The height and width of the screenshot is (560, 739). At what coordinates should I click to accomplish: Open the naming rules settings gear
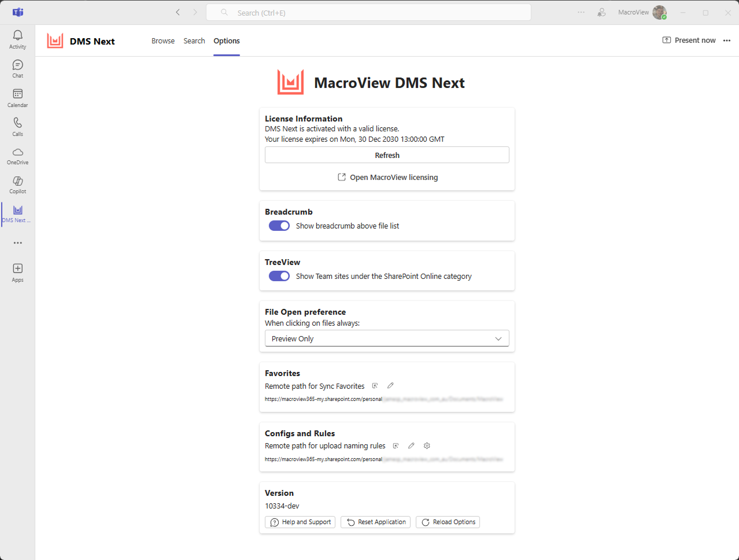(427, 446)
